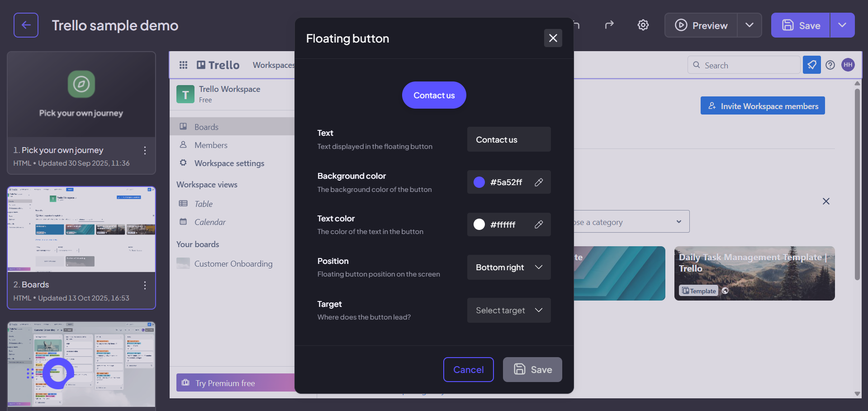Open the Customer Onboarding board
868x411 pixels.
pos(232,263)
